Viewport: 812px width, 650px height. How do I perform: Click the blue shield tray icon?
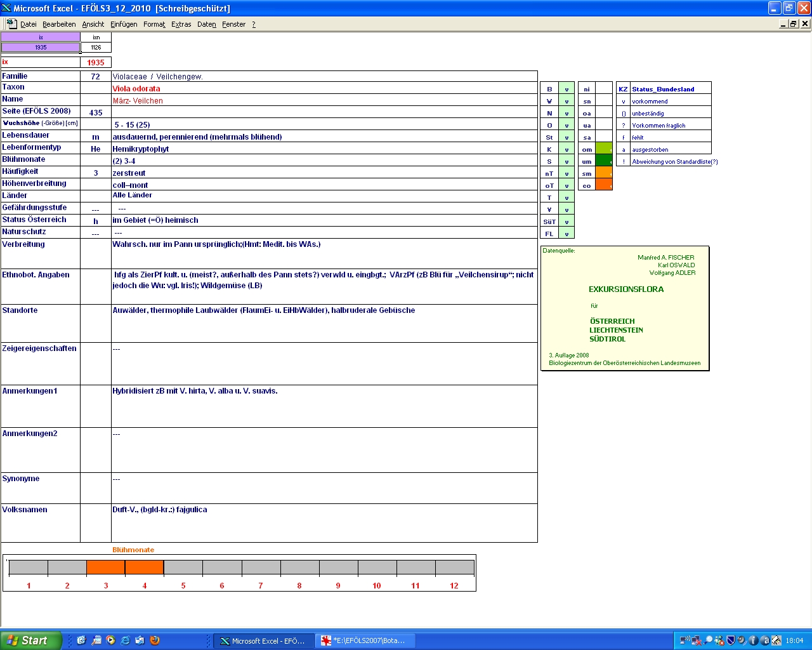730,640
